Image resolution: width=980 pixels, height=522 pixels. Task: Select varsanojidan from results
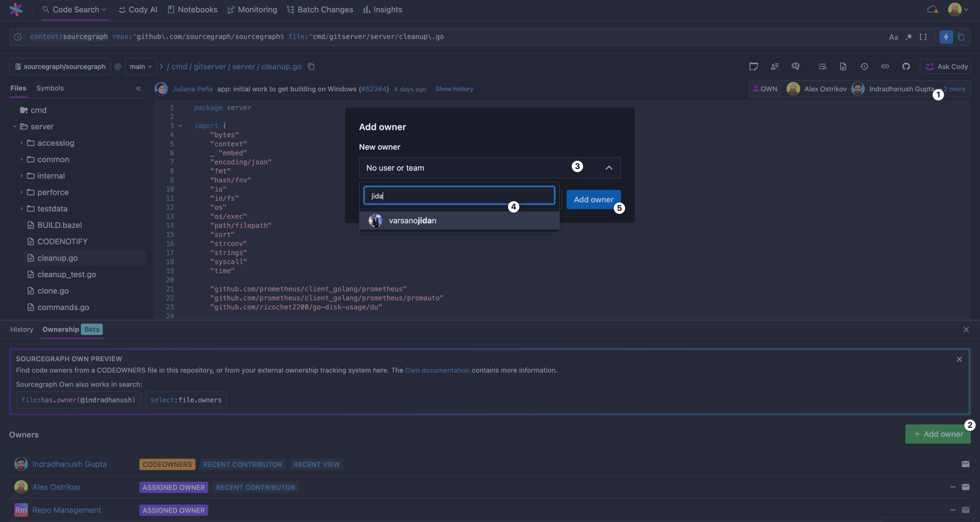[x=459, y=220]
